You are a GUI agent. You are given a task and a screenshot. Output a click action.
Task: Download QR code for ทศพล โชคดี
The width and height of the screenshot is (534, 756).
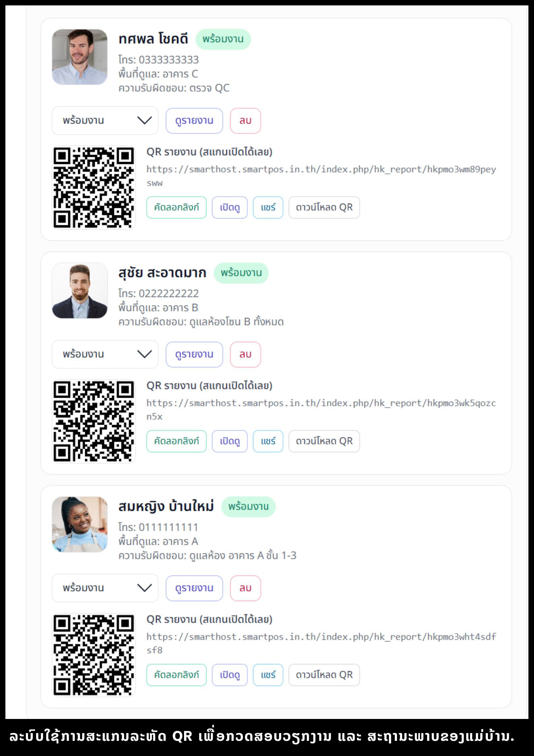[324, 207]
